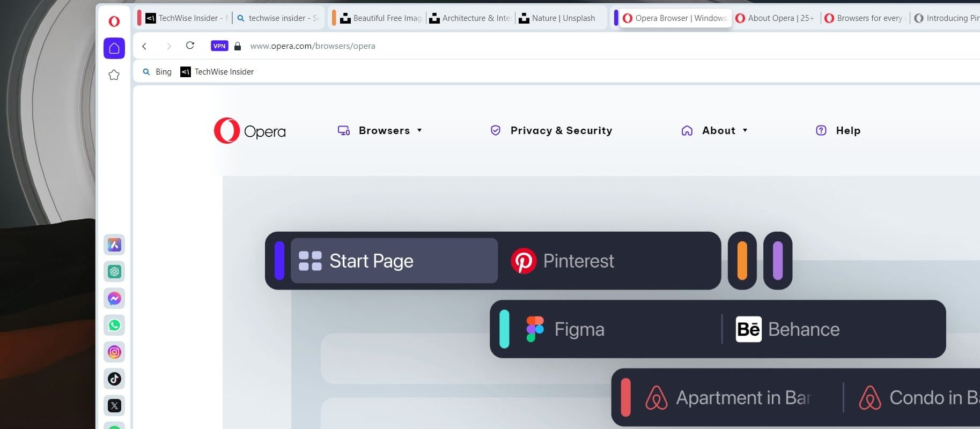Click the Privacy shield icon
This screenshot has height=429, width=980.
coord(496,130)
